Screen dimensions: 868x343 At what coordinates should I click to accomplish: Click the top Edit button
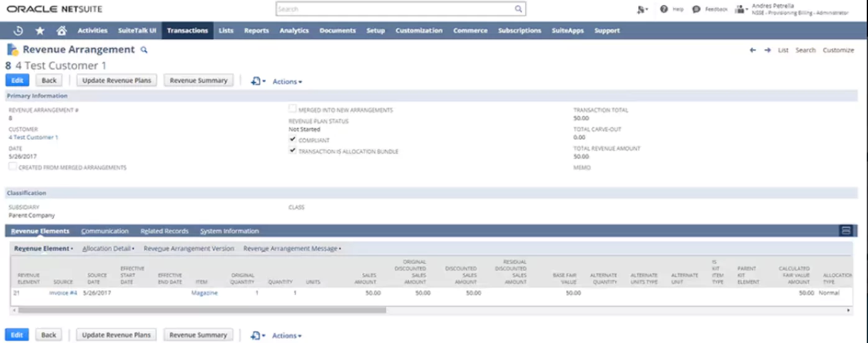click(x=17, y=80)
